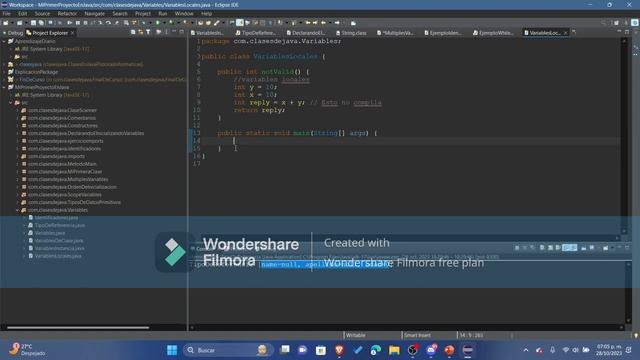640x360 pixels.
Task: Collapse the AprendizajeDiario project
Action: pyautogui.click(x=4, y=41)
